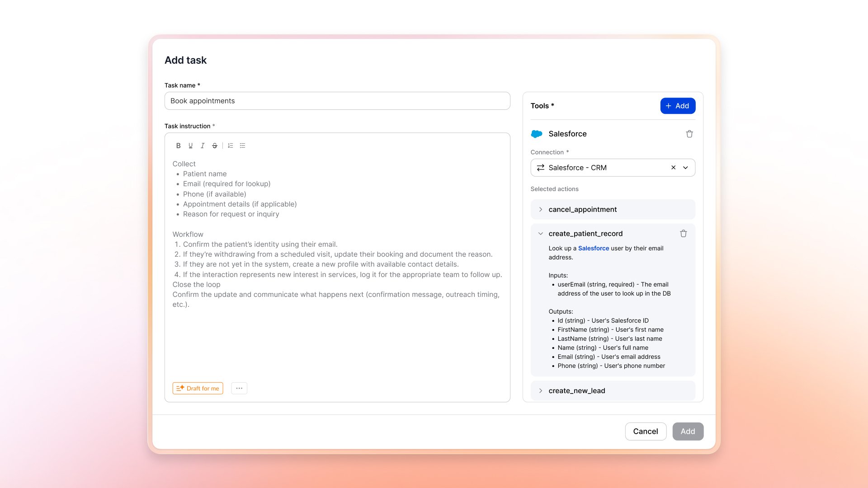Open the Connection dropdown
868x488 pixels.
[686, 168]
